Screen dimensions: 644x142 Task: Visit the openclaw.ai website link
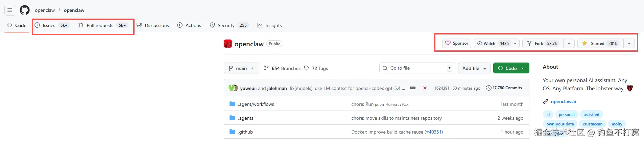pos(563,101)
